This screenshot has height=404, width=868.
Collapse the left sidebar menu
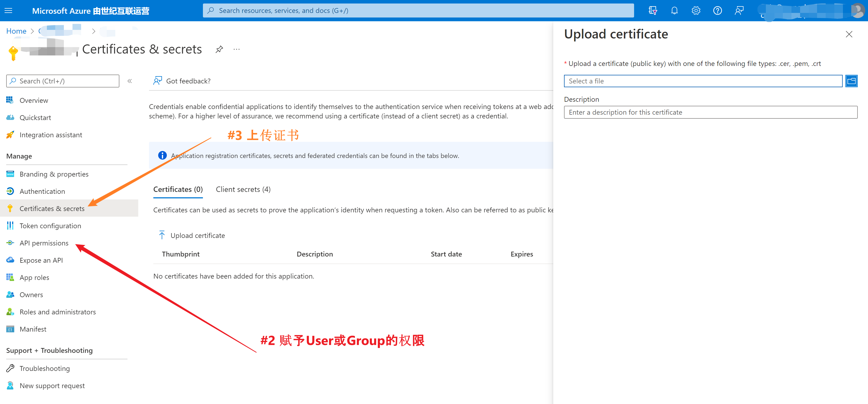tap(130, 81)
